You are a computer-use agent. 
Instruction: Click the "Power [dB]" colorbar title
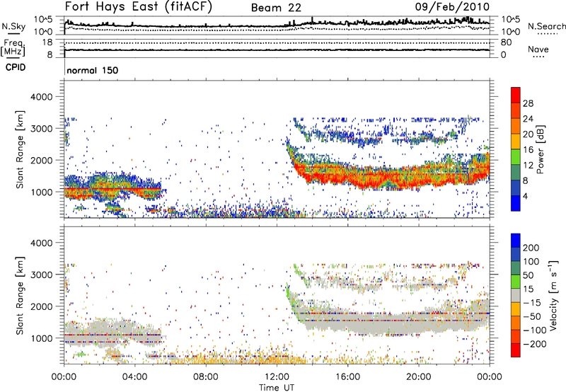(x=541, y=149)
